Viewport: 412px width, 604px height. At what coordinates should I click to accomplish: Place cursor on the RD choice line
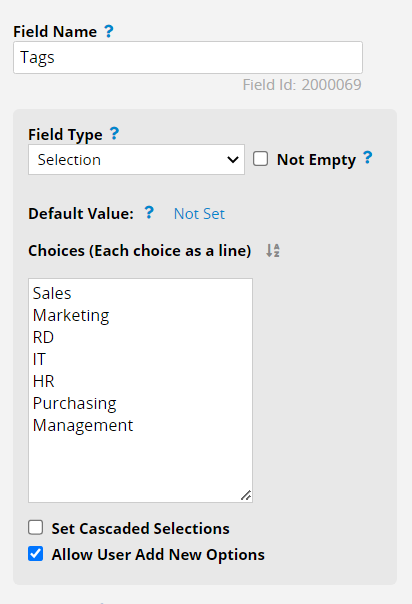coord(43,337)
